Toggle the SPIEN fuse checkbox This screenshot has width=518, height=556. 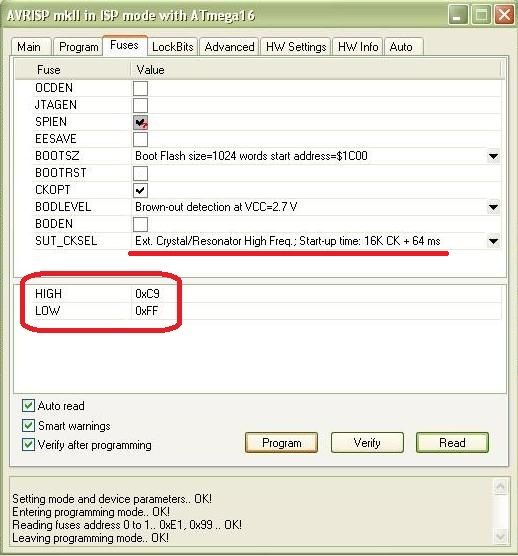[x=140, y=122]
